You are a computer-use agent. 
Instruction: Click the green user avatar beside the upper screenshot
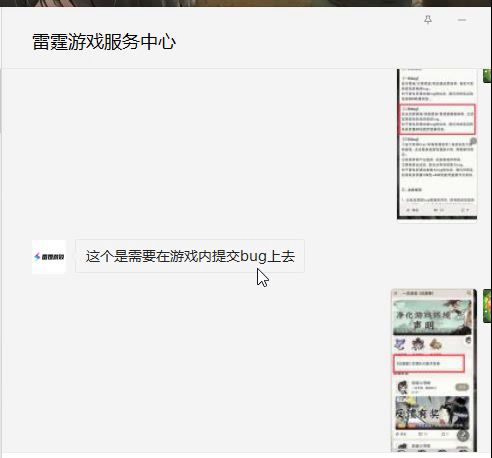click(x=487, y=76)
